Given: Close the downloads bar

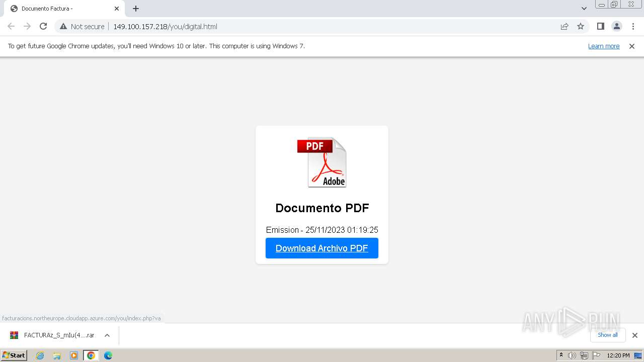Looking at the screenshot, I should pyautogui.click(x=634, y=335).
